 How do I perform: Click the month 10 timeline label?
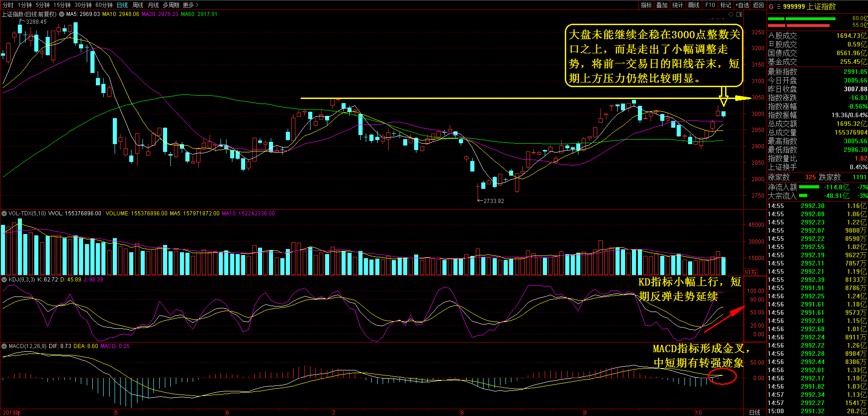(x=698, y=412)
